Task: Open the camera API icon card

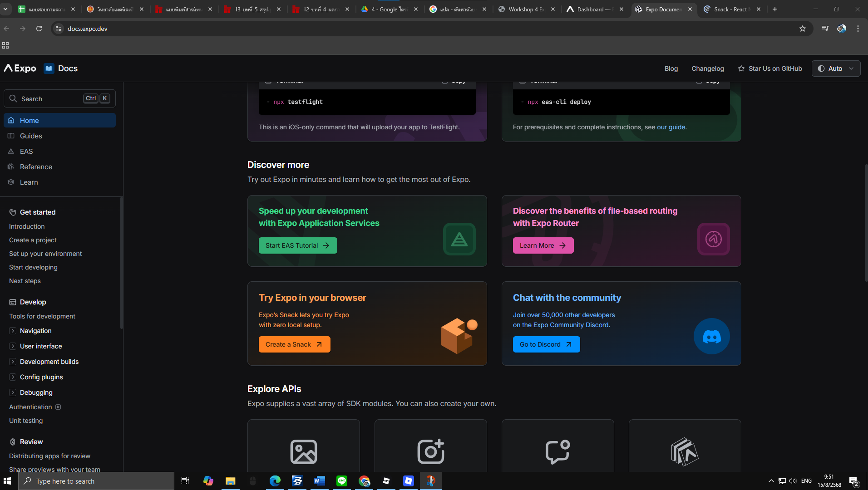Action: pyautogui.click(x=430, y=451)
